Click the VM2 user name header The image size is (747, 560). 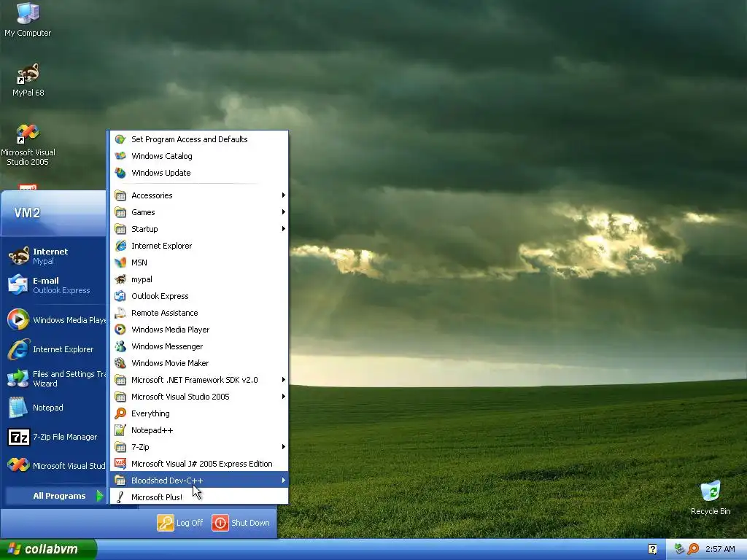[27, 213]
